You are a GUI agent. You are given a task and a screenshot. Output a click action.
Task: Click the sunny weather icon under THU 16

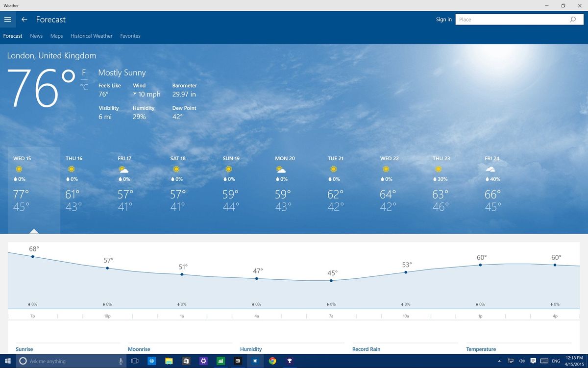[x=72, y=169]
